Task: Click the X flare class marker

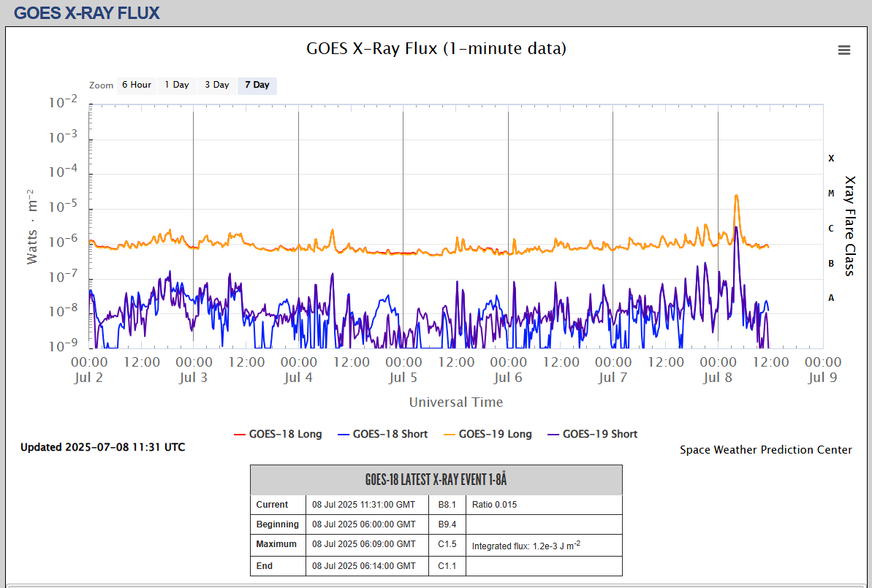Action: pyautogui.click(x=831, y=159)
